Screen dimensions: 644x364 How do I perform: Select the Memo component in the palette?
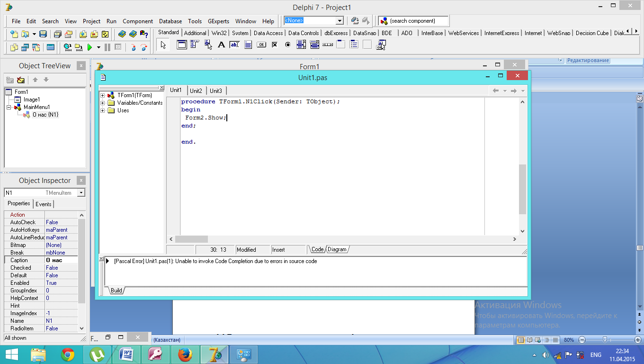248,45
